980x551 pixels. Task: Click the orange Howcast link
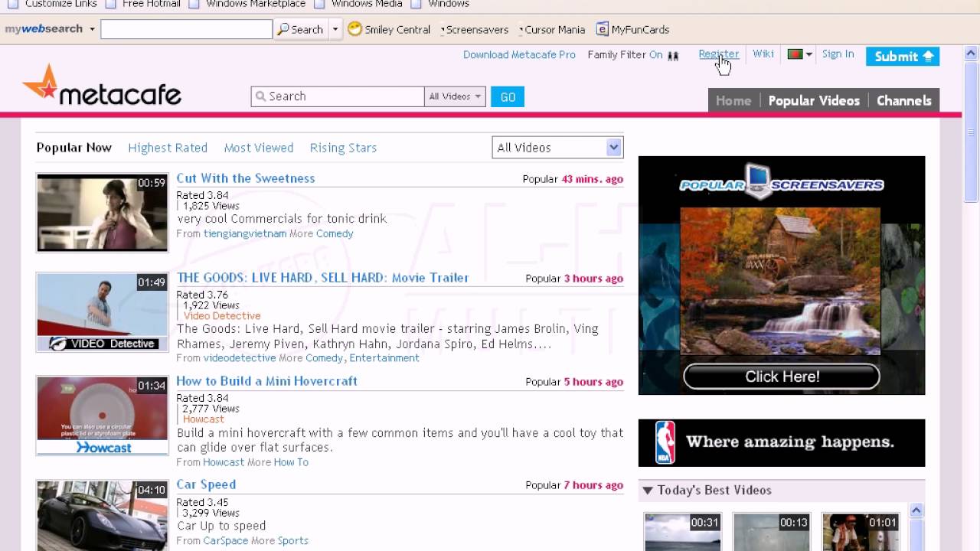tap(204, 419)
